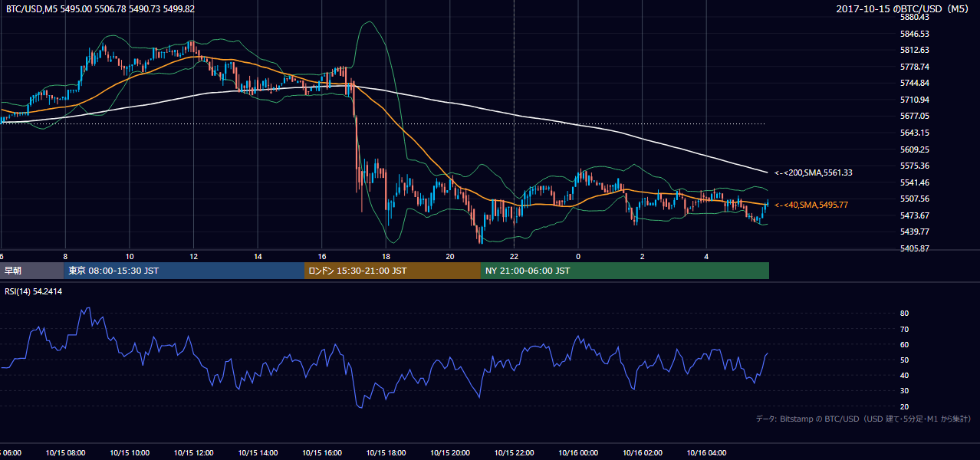Image resolution: width=980 pixels, height=460 pixels.
Task: Click the 10/15 16:00 date label
Action: [321, 452]
